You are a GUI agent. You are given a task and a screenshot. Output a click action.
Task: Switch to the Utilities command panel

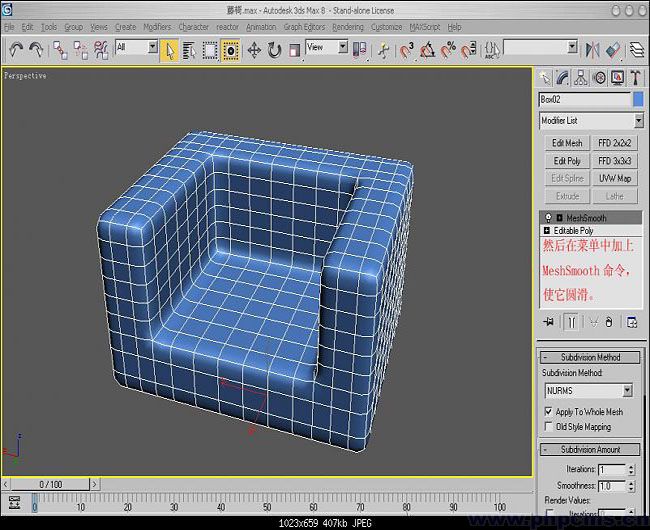[635, 77]
